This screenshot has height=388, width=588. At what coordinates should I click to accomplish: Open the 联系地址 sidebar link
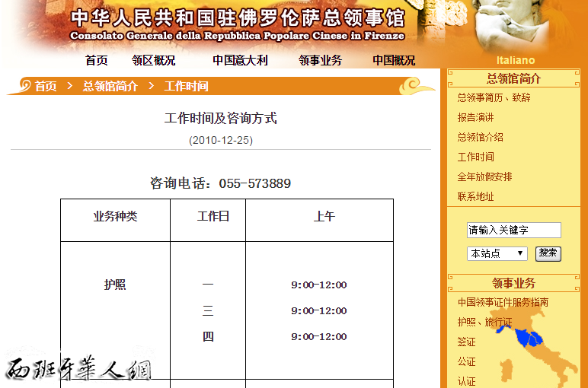point(475,196)
